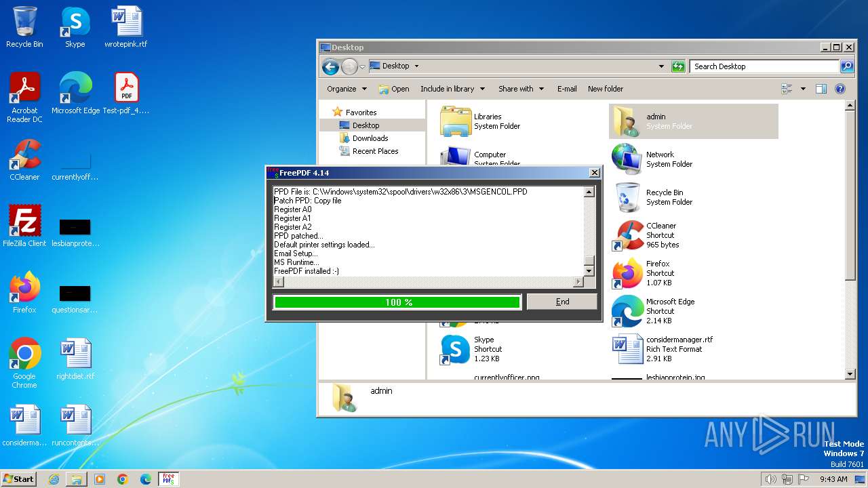Open Internet Explorer from the taskbar

(54, 479)
